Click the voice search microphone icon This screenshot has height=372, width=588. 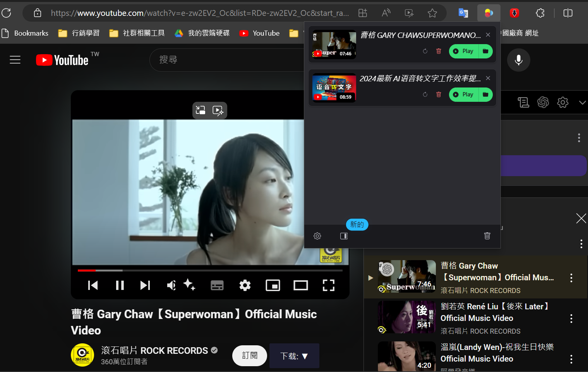point(518,60)
